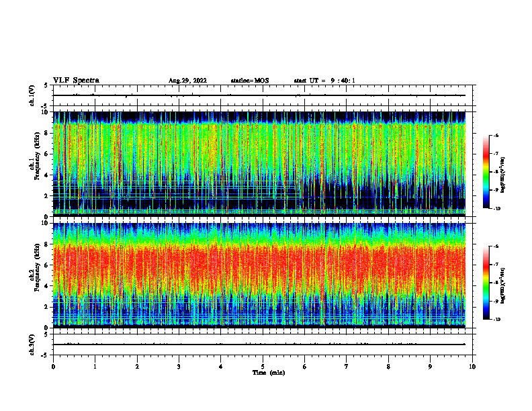Click the ch.1 panel color scale bar

click(486, 172)
